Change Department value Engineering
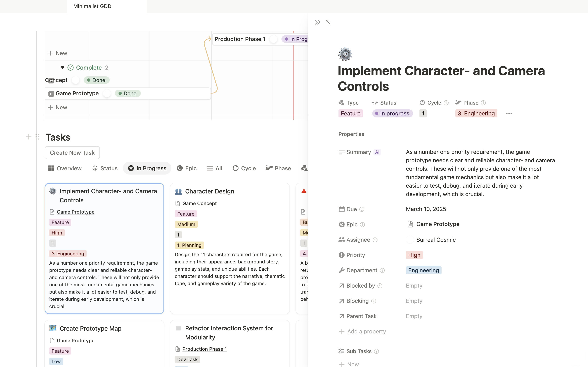The image size is (588, 367). (x=423, y=270)
